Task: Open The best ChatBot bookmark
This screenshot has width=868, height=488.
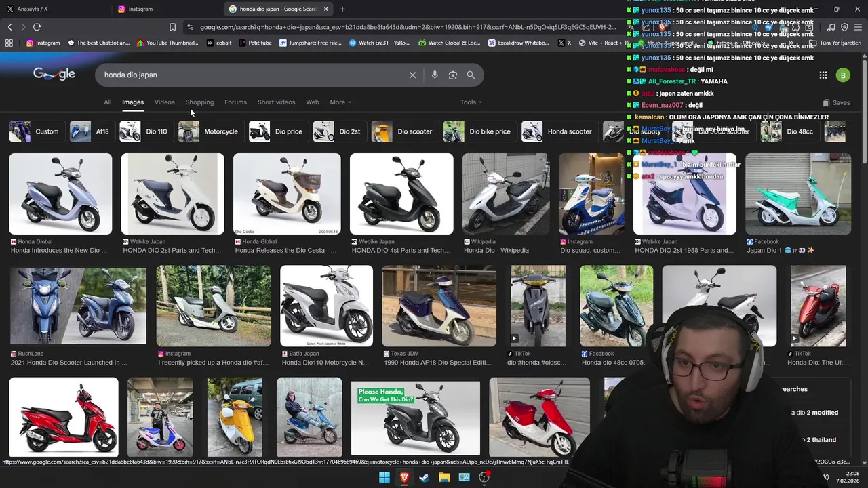Action: (x=98, y=43)
